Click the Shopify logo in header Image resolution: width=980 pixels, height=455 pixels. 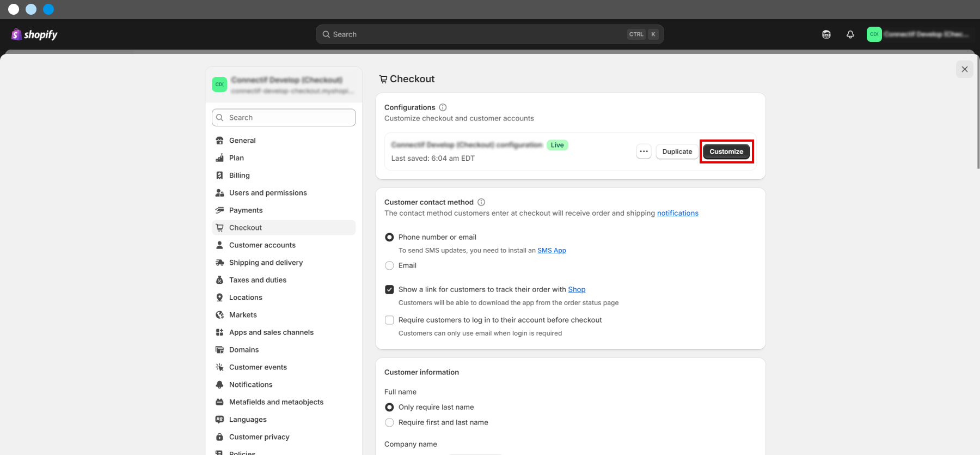[34, 34]
